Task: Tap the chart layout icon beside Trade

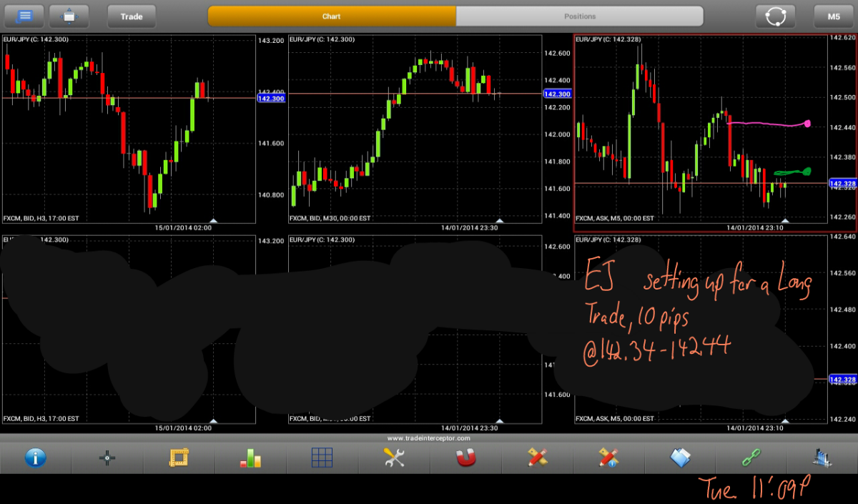Action: [69, 16]
